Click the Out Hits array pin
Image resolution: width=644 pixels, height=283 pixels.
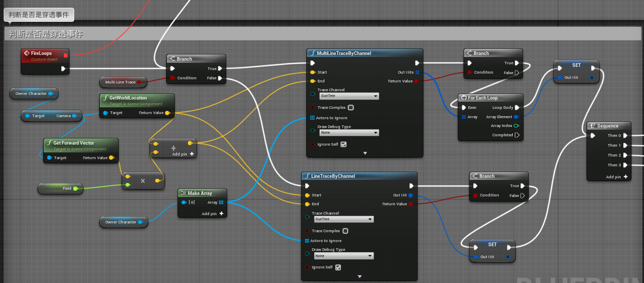[418, 73]
